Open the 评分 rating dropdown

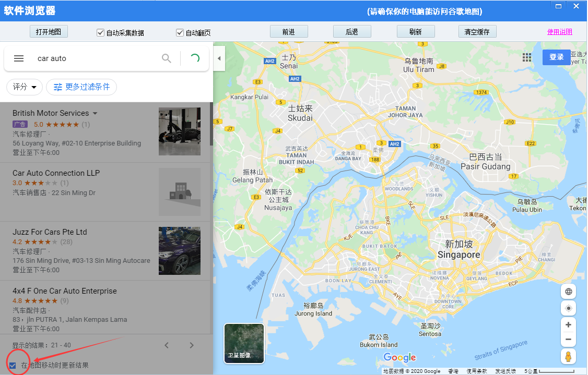[25, 87]
